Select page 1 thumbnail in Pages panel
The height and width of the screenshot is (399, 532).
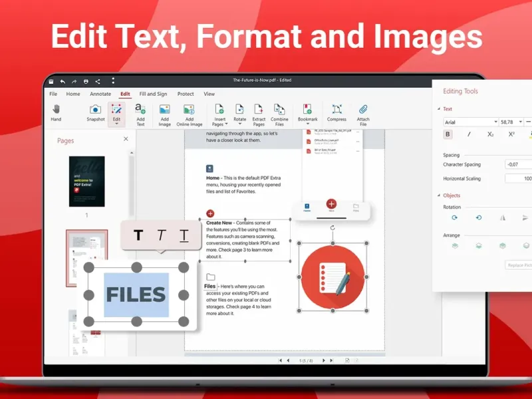87,182
